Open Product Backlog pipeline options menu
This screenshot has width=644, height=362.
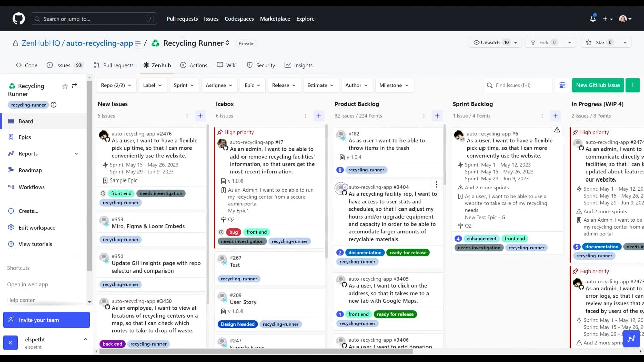click(x=424, y=116)
